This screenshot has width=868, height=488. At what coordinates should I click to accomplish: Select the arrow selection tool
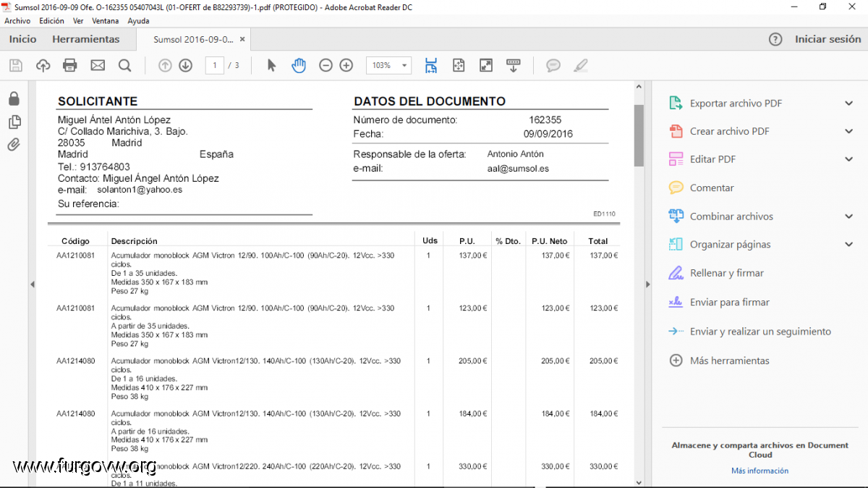[271, 66]
